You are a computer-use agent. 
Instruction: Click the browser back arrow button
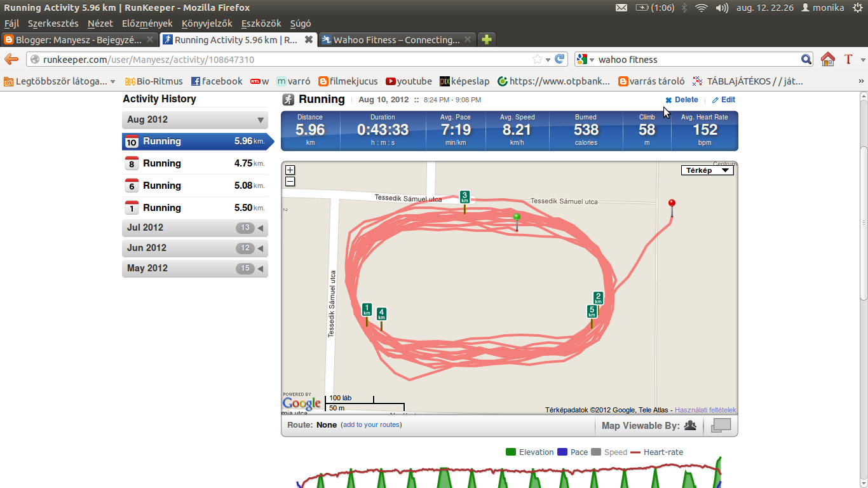point(11,59)
